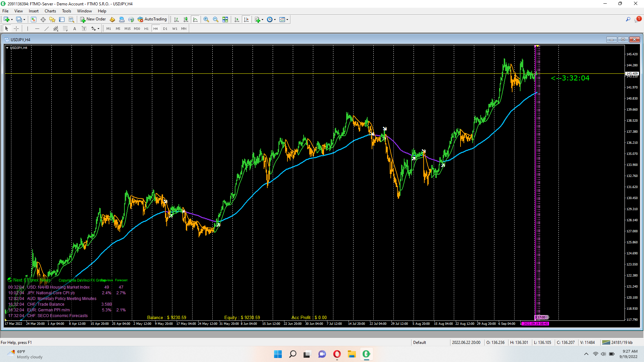Click the New Order button

pyautogui.click(x=93, y=19)
